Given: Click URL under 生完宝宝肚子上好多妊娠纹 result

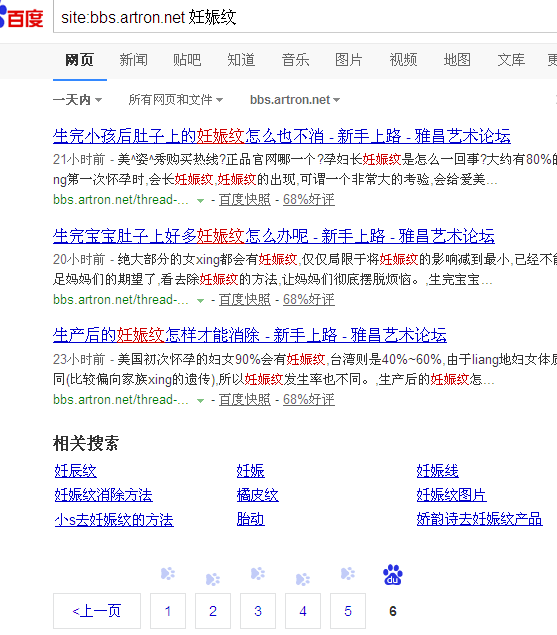Looking at the screenshot, I should pos(121,300).
